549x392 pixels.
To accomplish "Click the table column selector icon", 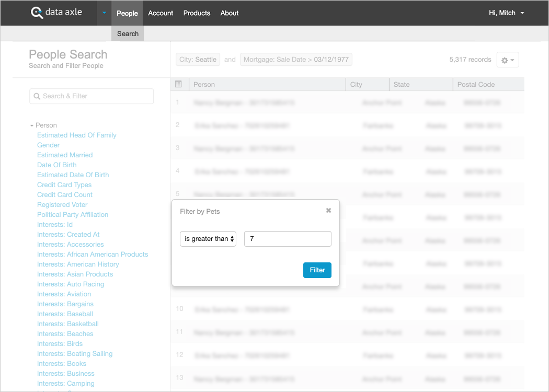I will pos(179,84).
